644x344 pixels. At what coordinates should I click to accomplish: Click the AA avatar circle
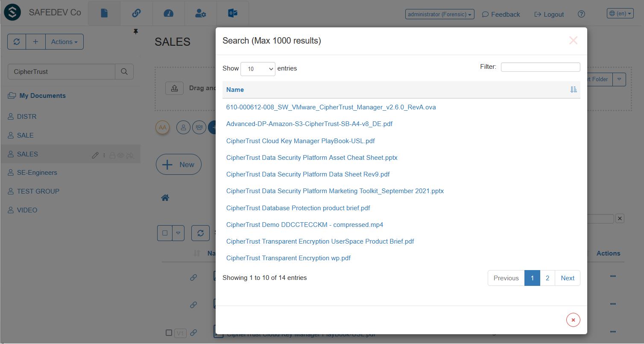click(x=162, y=127)
